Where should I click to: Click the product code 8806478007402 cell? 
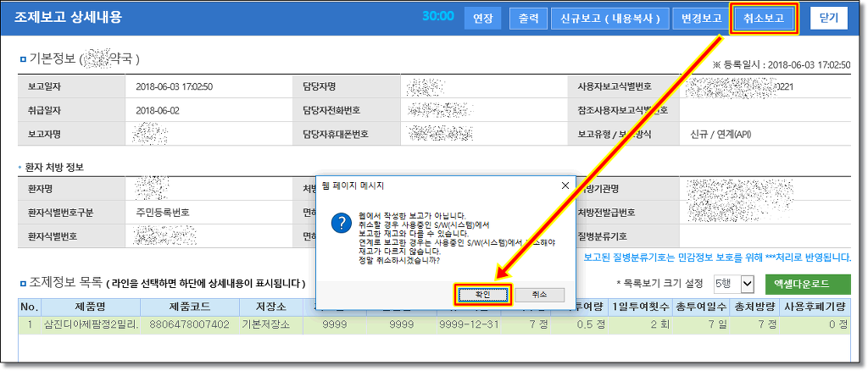pos(189,324)
